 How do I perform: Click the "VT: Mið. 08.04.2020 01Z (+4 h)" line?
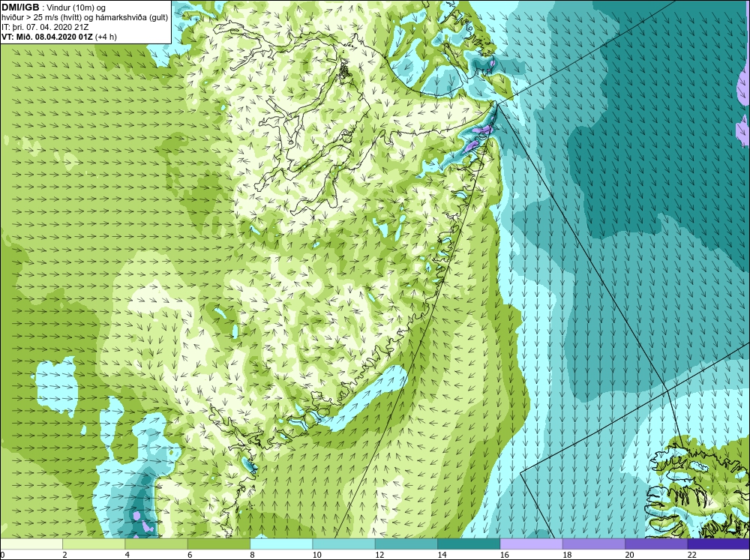pyautogui.click(x=58, y=37)
